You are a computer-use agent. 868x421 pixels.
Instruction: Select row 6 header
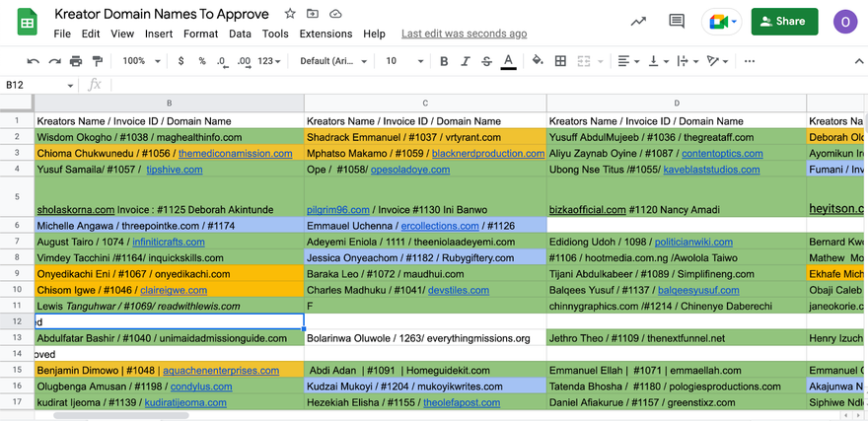click(17, 225)
